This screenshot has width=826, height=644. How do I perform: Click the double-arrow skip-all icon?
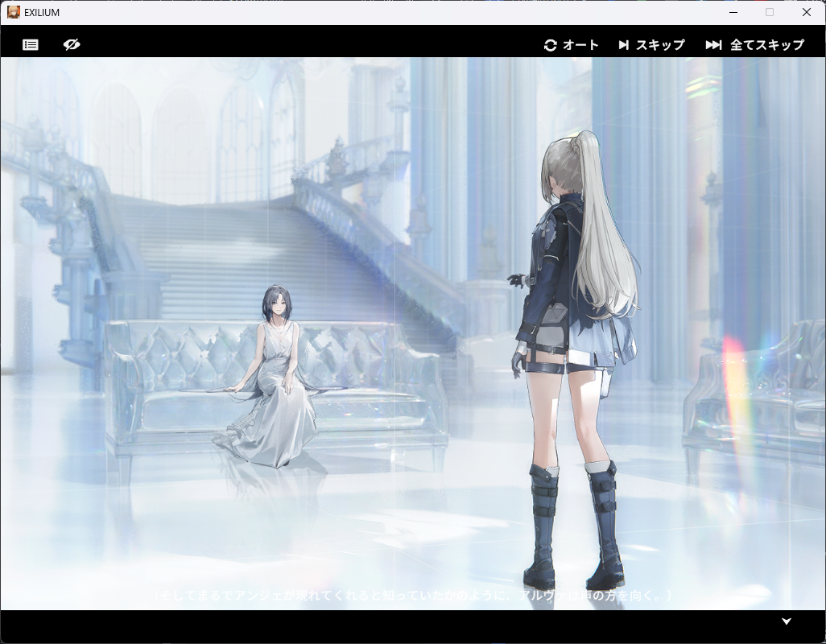(713, 45)
